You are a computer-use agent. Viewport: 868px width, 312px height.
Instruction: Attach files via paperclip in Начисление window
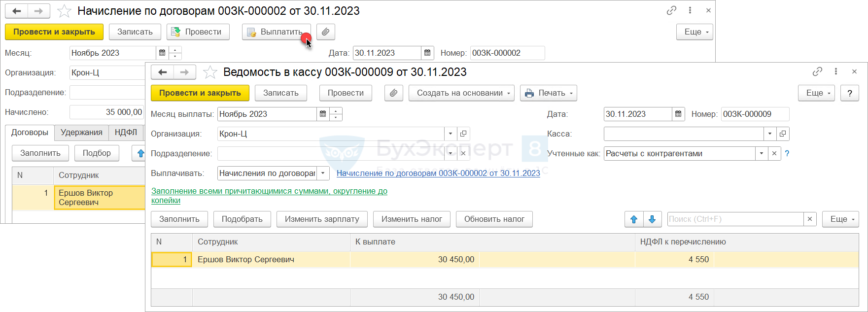coord(326,32)
